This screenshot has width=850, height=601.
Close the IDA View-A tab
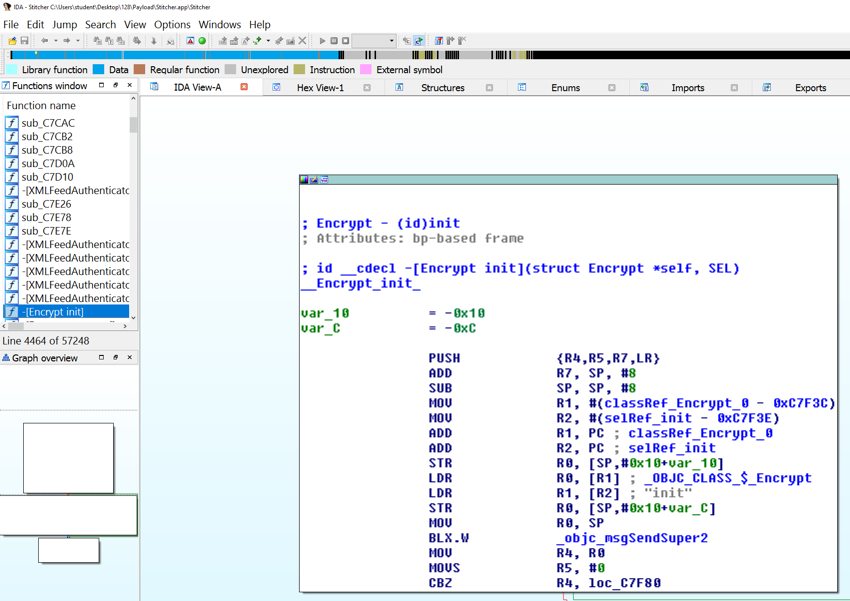244,88
